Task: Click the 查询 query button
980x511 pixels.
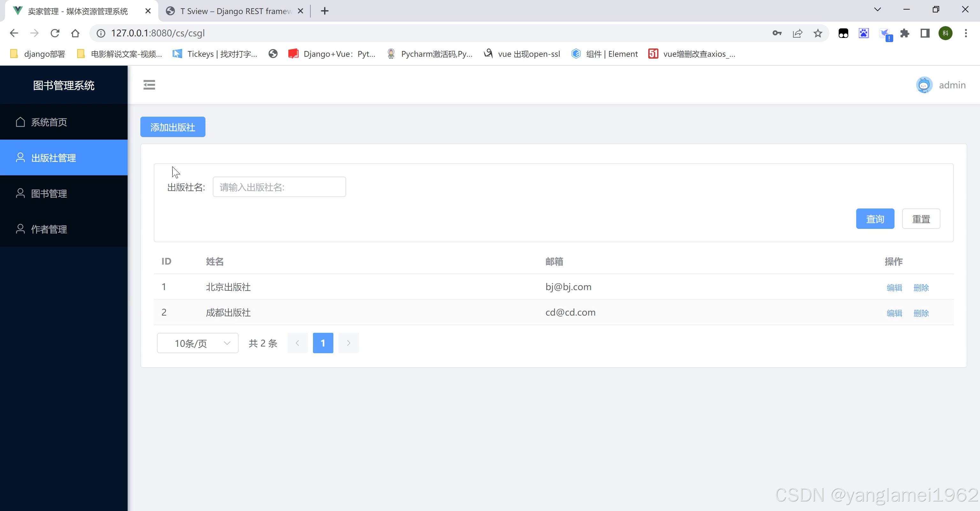Action: [x=875, y=219]
